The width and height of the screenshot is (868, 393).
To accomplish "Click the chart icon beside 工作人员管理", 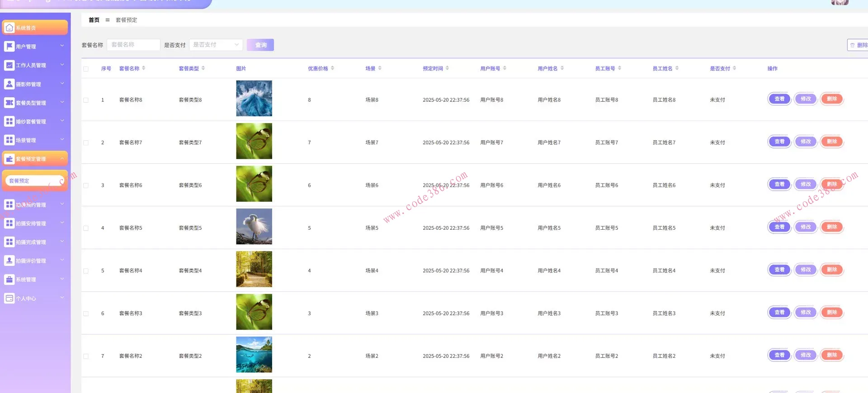I will (9, 65).
